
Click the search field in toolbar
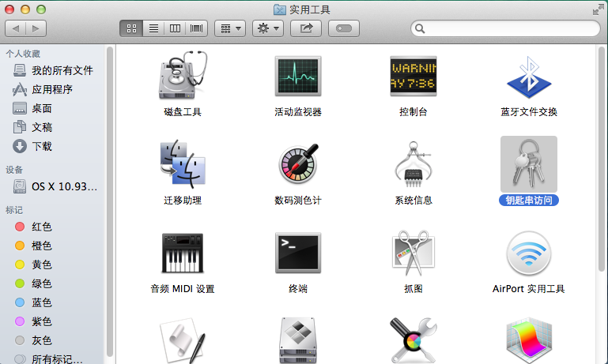pos(505,28)
